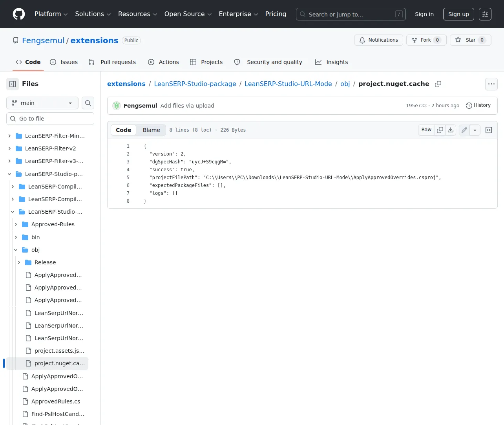Open the Notifications button
This screenshot has width=504, height=425.
point(379,40)
